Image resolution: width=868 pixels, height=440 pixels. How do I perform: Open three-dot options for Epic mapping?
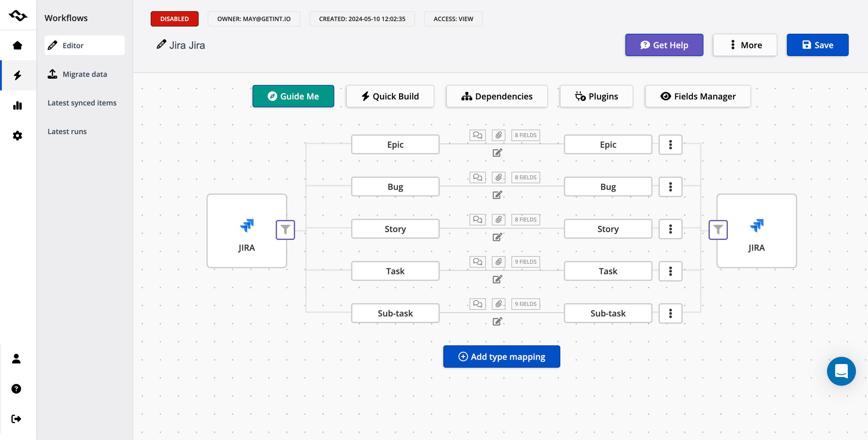670,145
